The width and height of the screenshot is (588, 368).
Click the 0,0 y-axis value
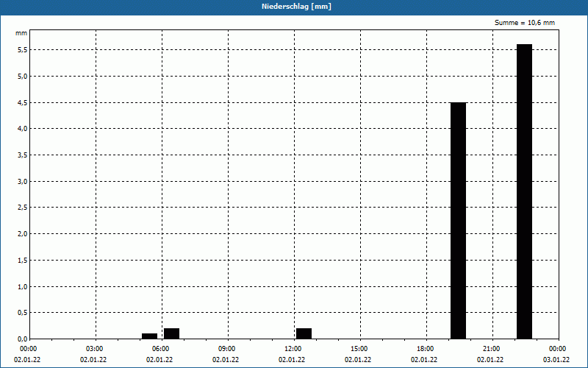pos(23,339)
